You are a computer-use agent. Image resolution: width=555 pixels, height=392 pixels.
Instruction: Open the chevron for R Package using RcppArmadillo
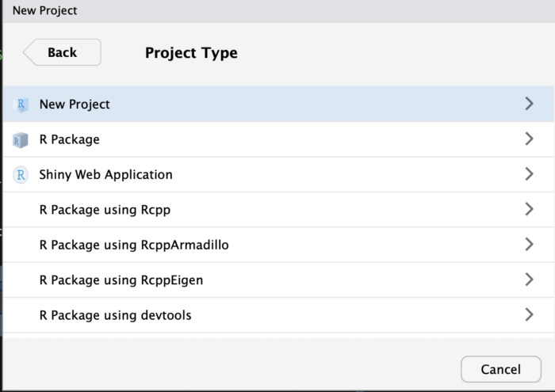click(x=529, y=244)
